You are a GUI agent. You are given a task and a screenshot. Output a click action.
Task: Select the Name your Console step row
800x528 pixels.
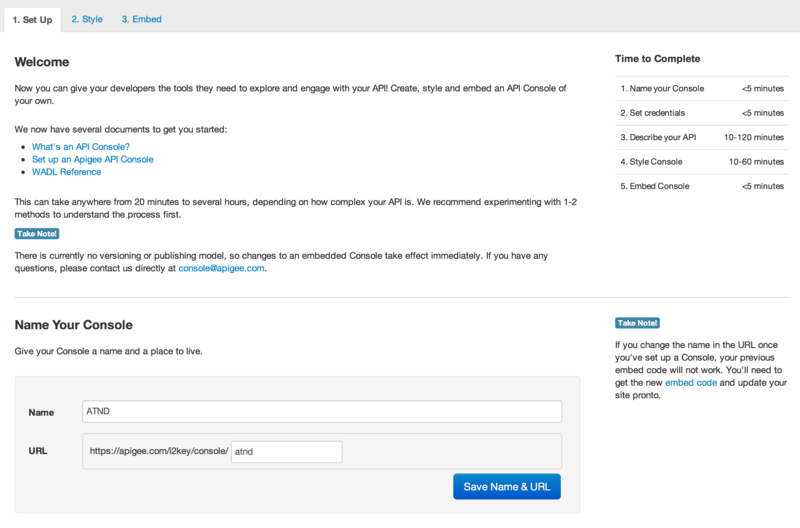[x=702, y=88]
